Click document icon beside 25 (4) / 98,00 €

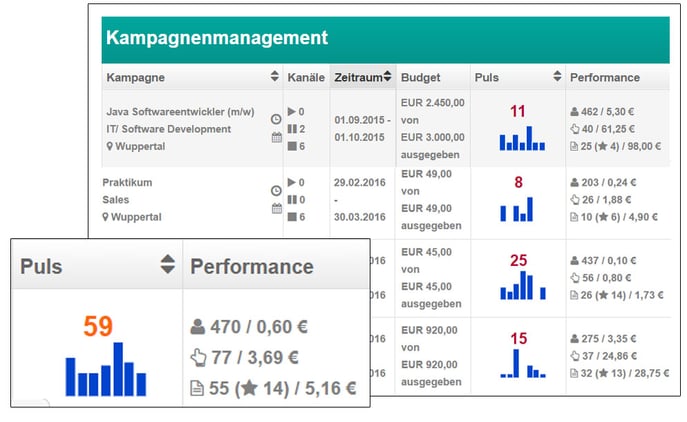574,146
